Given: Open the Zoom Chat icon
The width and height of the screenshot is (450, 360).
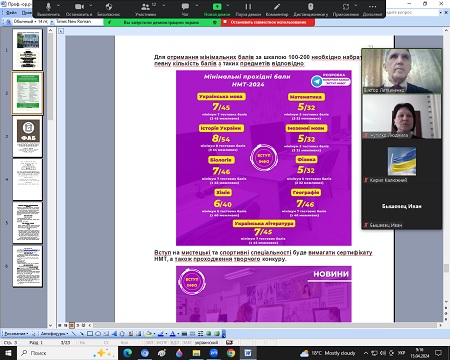Looking at the screenshot, I should [185, 9].
